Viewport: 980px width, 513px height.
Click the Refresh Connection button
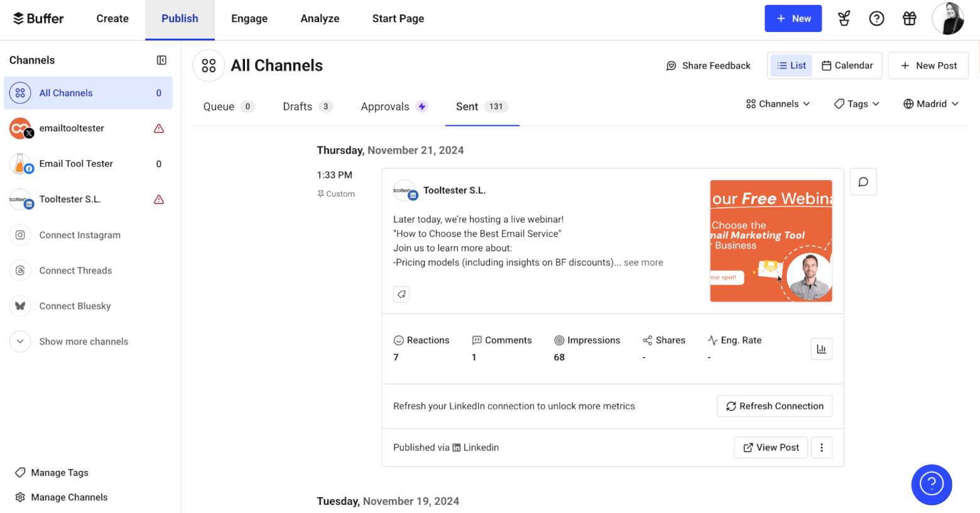pos(775,406)
